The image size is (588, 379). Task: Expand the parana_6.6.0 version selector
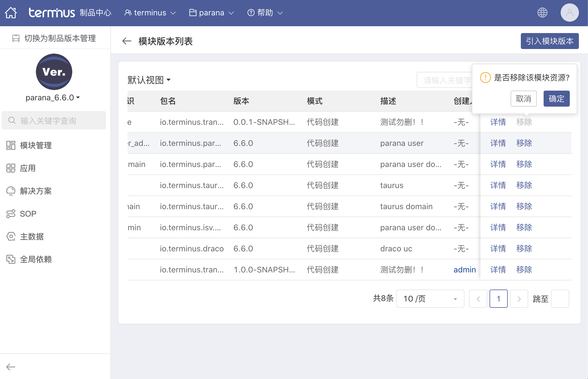click(53, 98)
